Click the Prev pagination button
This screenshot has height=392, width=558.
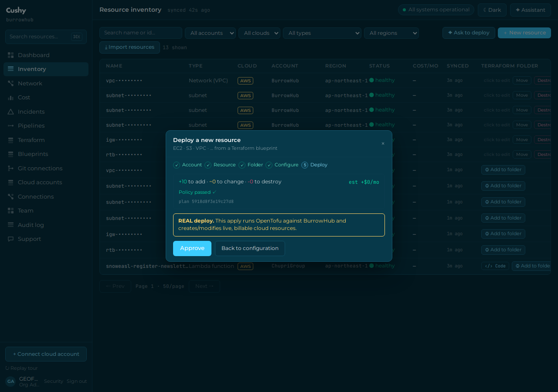[x=115, y=286]
